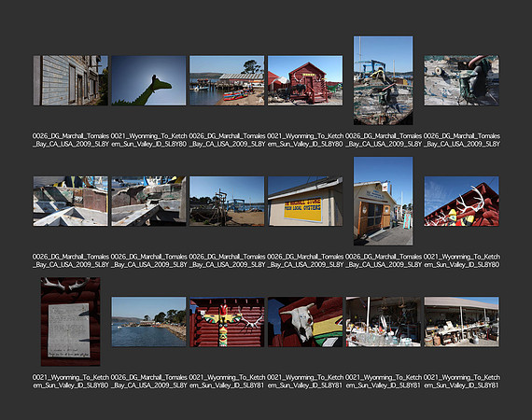The image size is (532, 420).
Task: Click caption under the bay shoreline photo
Action: (x=148, y=382)
